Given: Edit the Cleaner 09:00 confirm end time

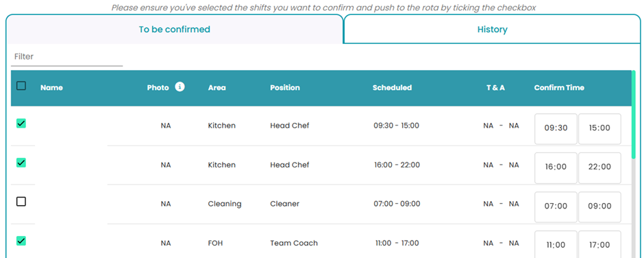Looking at the screenshot, I should pyautogui.click(x=599, y=207).
